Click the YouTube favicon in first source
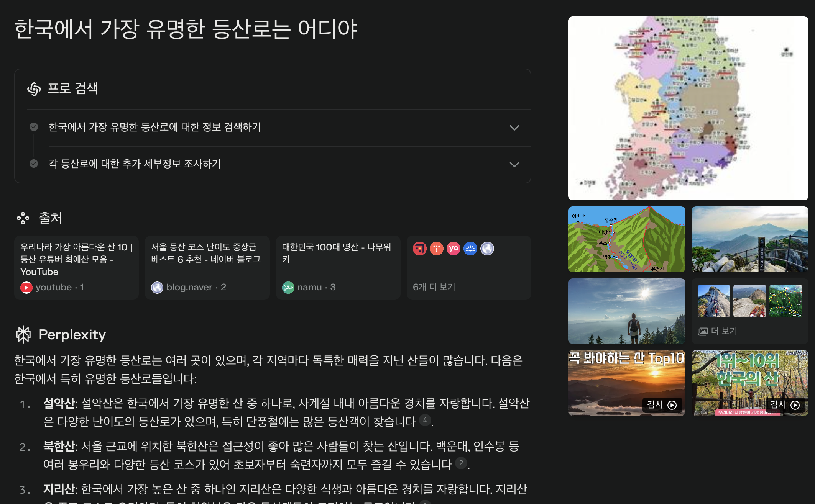 coord(26,287)
